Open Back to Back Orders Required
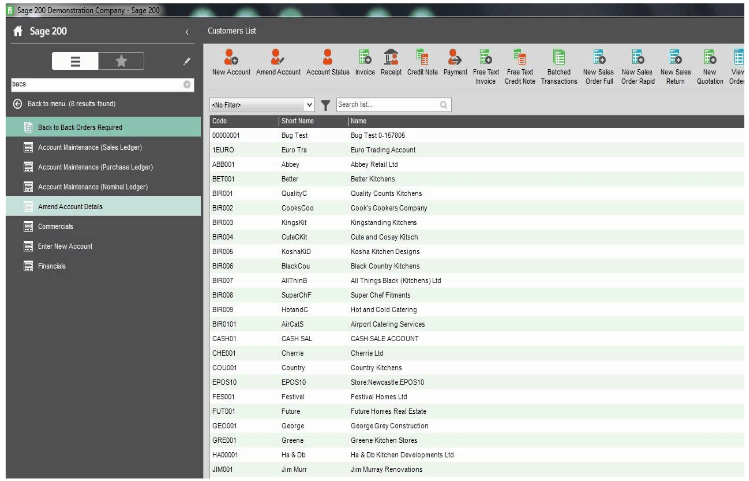 [x=104, y=128]
